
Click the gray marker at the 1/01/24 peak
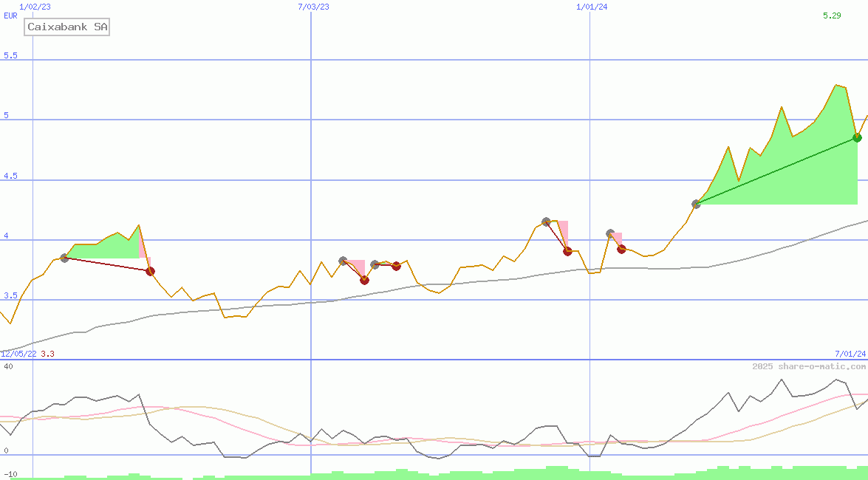(545, 220)
